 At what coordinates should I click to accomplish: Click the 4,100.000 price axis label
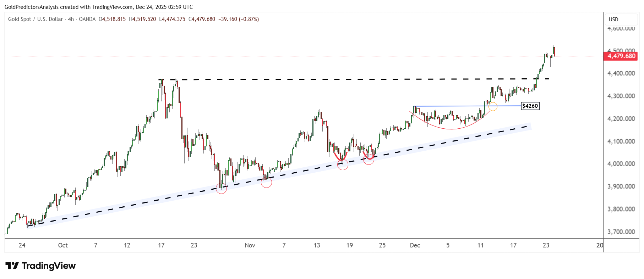tap(621, 141)
